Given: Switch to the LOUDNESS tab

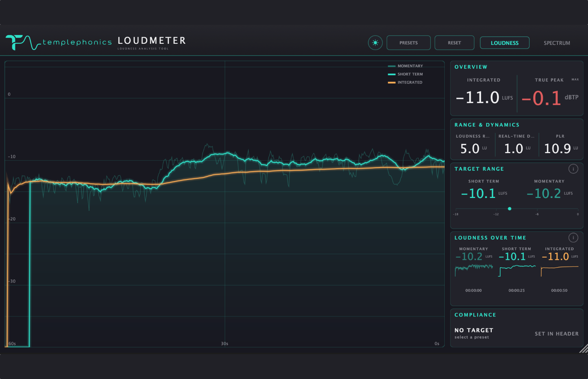Looking at the screenshot, I should 505,43.
